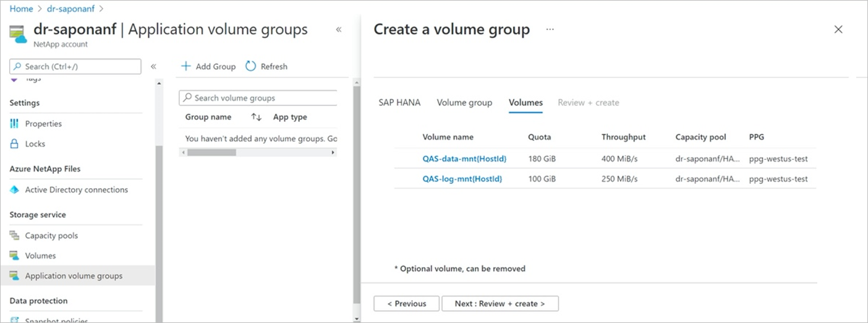Open the QAS-data-mnt(HostId) volume link
The image size is (868, 323).
click(464, 159)
